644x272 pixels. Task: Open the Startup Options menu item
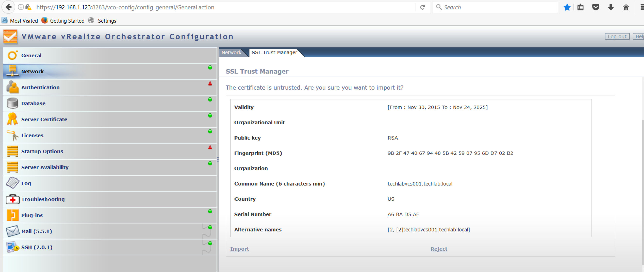pyautogui.click(x=110, y=151)
